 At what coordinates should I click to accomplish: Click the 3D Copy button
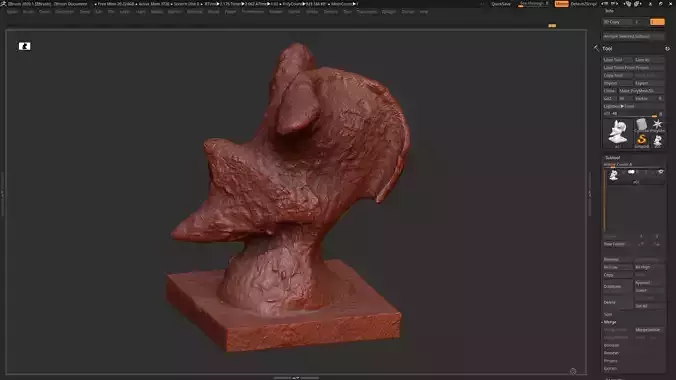coord(617,22)
